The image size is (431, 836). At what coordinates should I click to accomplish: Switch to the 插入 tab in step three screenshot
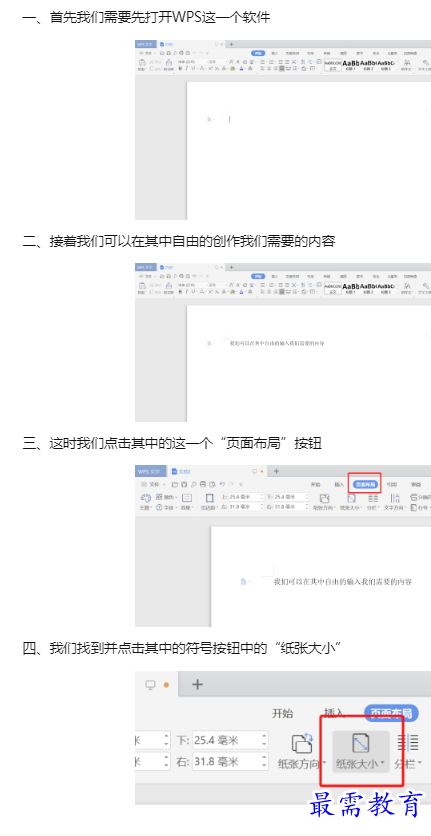[339, 485]
